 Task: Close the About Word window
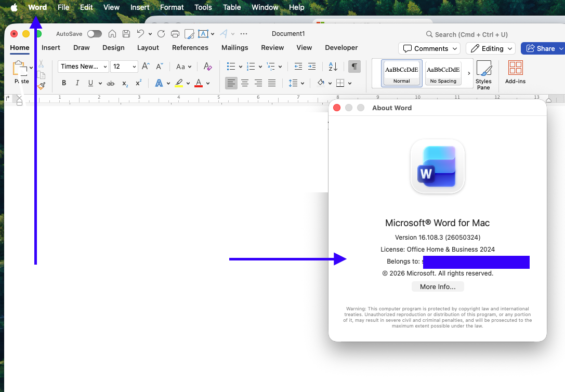point(337,108)
